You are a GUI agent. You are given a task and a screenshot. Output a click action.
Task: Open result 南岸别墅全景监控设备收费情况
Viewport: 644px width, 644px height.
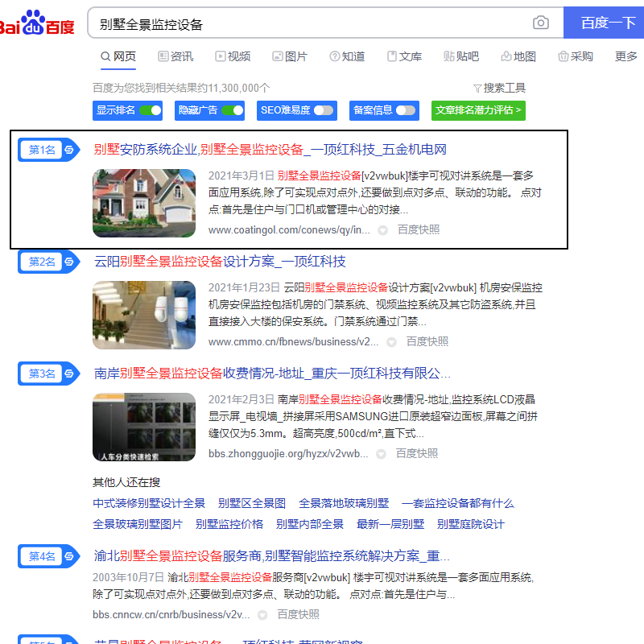(x=272, y=374)
